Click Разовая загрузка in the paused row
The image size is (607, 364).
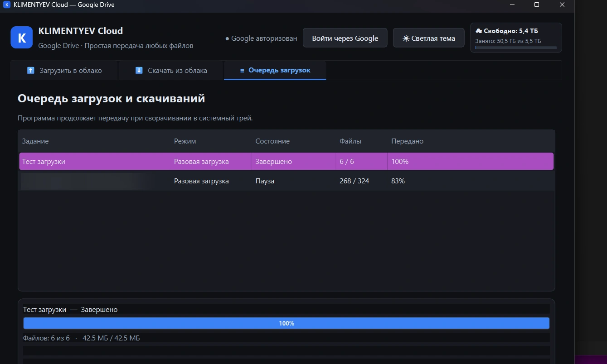pyautogui.click(x=201, y=181)
